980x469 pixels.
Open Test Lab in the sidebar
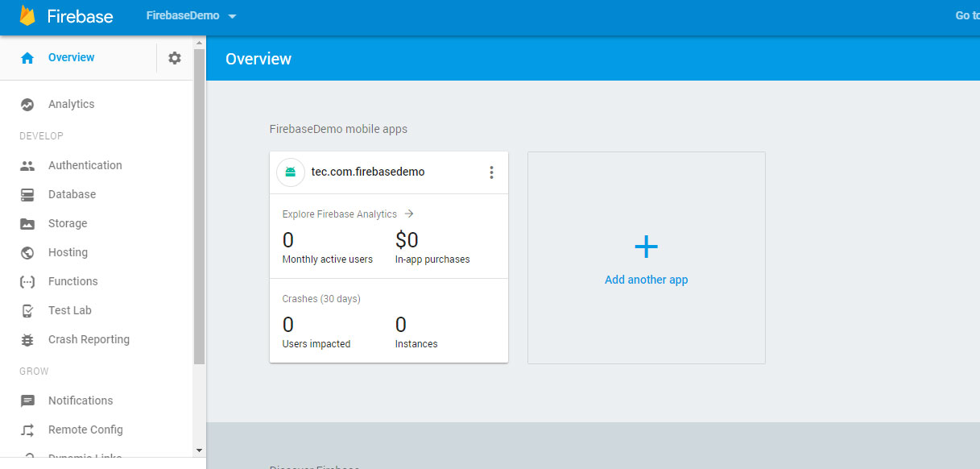[x=70, y=310]
